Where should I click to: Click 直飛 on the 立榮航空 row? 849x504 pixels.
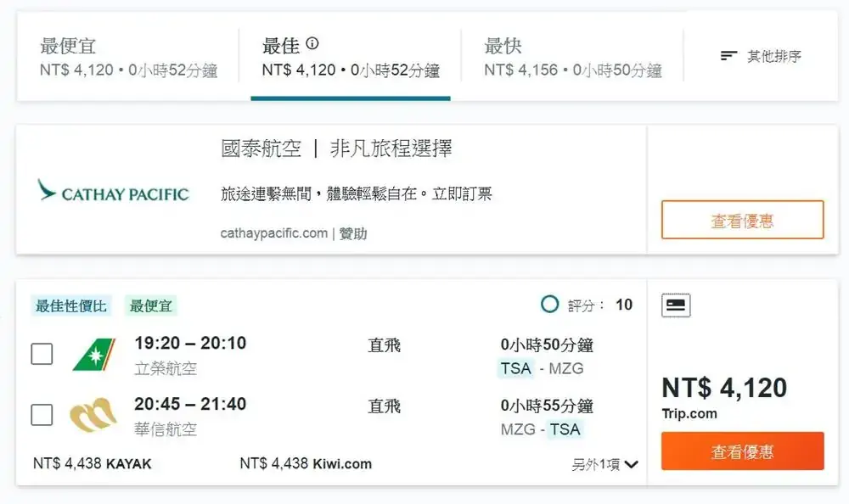point(384,345)
